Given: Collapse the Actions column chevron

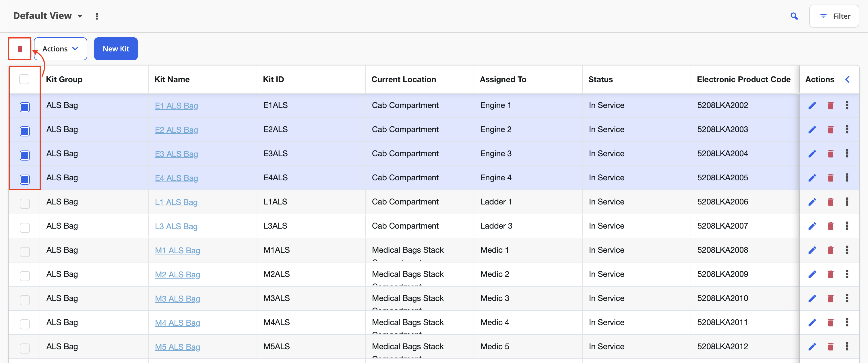Looking at the screenshot, I should tap(847, 80).
